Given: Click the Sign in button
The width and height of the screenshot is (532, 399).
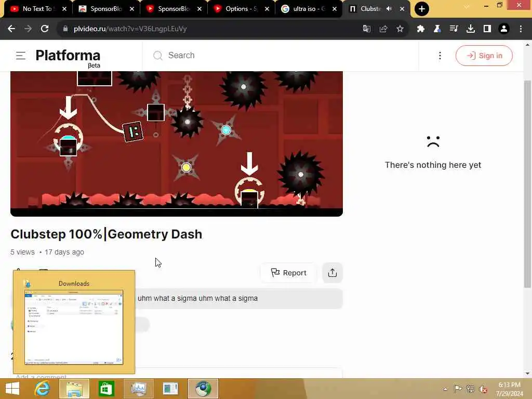Looking at the screenshot, I should (484, 56).
